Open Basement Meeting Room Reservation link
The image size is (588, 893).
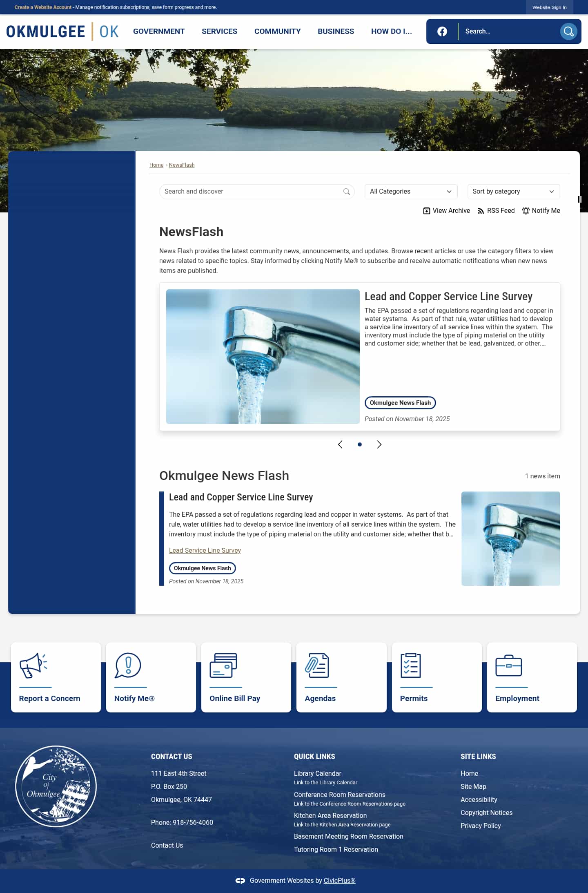[348, 837]
